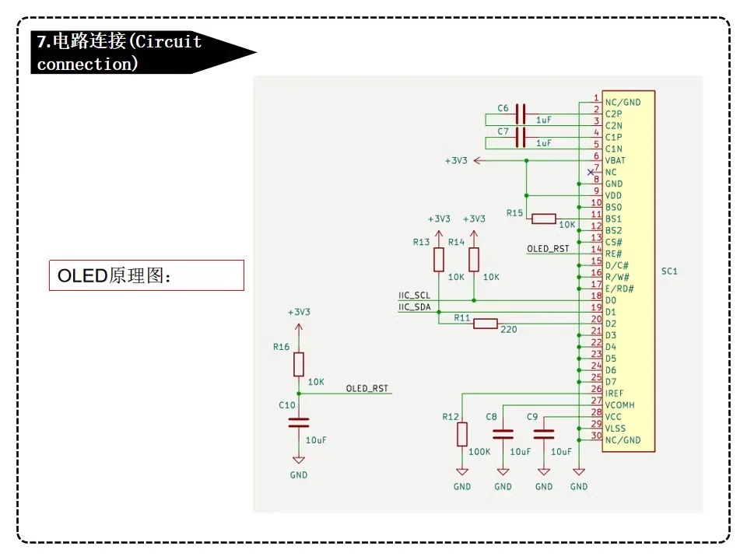This screenshot has height=560, width=747.
Task: Click the IREF pin label
Action: [x=614, y=394]
